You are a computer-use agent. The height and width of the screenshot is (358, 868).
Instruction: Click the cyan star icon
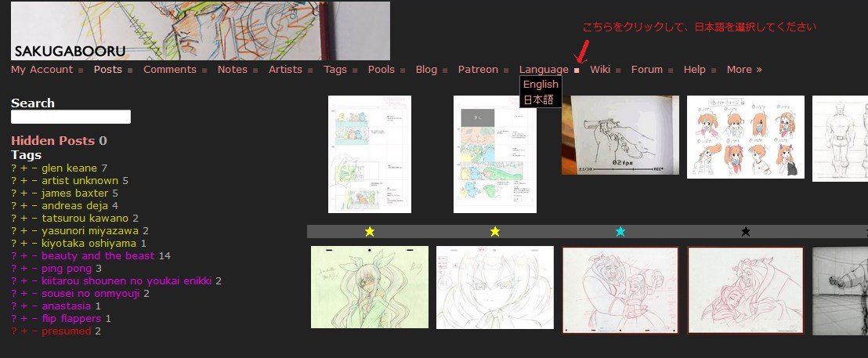point(620,232)
